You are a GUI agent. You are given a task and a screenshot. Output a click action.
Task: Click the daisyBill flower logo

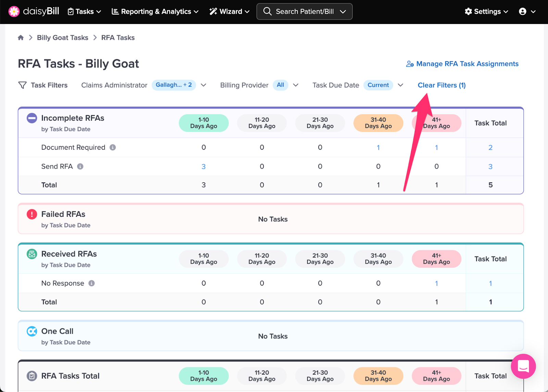[x=14, y=12]
